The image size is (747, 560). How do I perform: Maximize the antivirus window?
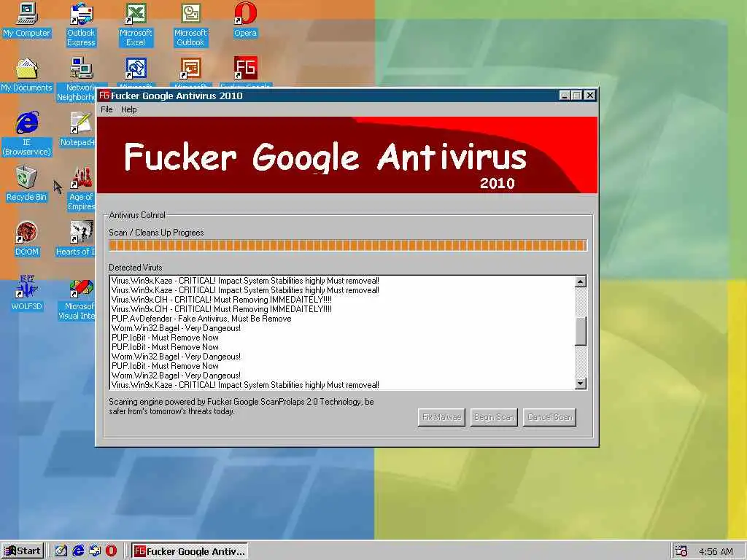point(576,96)
